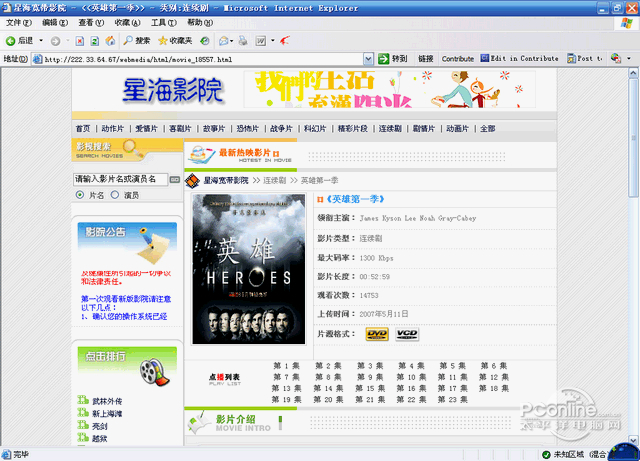The image size is (640, 461).
Task: Click the Print icon in toolbar
Action: [243, 40]
